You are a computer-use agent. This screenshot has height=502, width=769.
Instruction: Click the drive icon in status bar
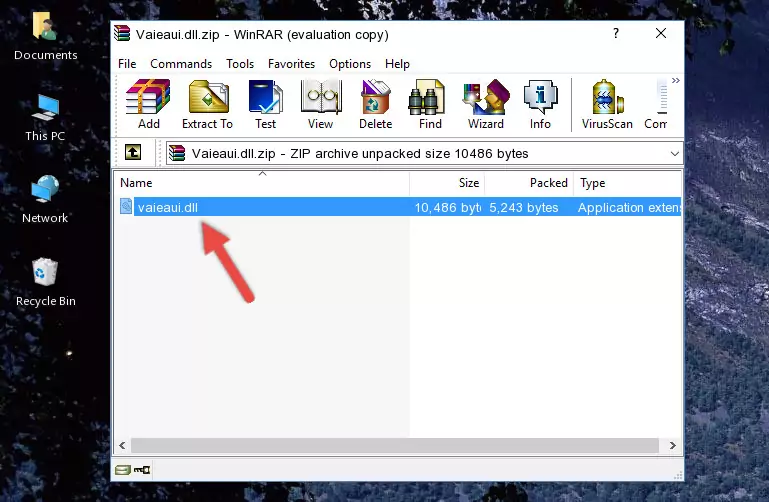(123, 470)
